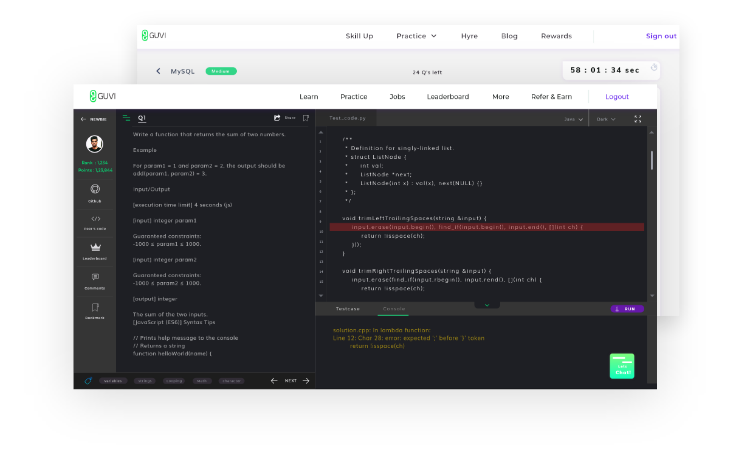This screenshot has height=469, width=731.
Task: Click the clock icon next to the timer
Action: (x=654, y=67)
